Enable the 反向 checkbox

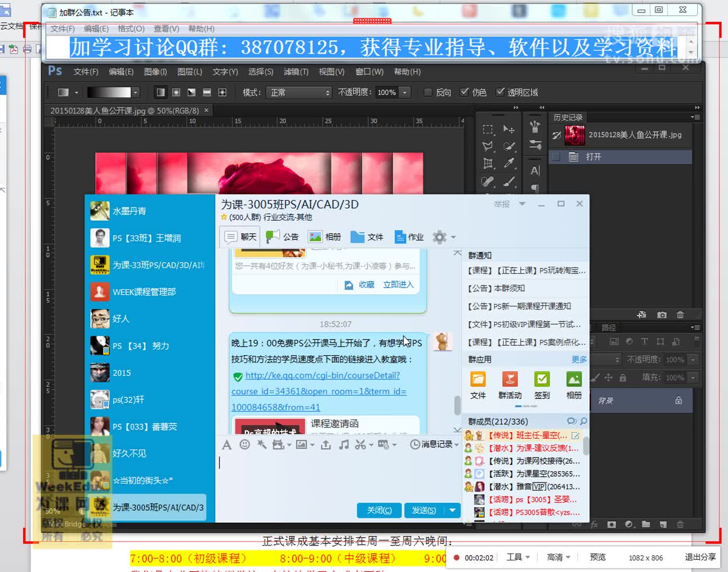428,92
